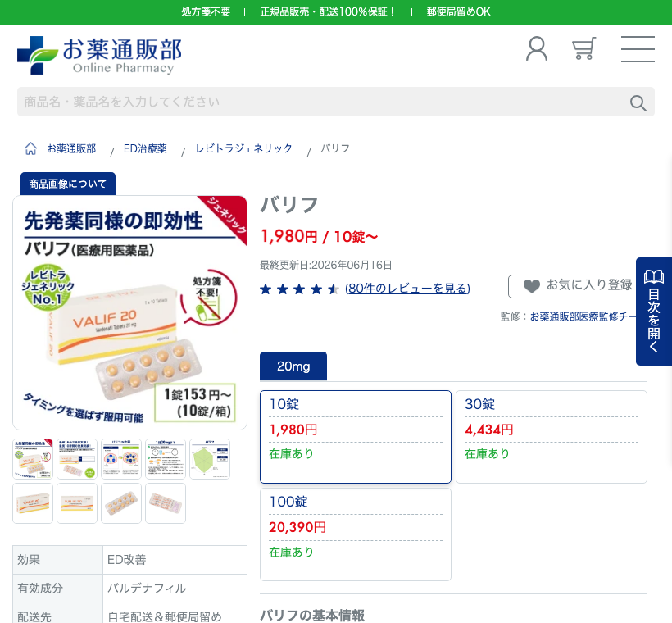Image resolution: width=672 pixels, height=623 pixels.
Task: Click the rating stars
Action: 300,289
